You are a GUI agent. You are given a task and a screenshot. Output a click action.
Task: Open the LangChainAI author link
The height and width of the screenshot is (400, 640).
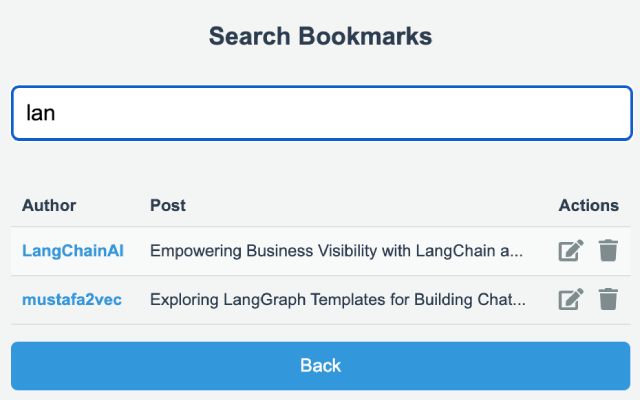pos(73,251)
